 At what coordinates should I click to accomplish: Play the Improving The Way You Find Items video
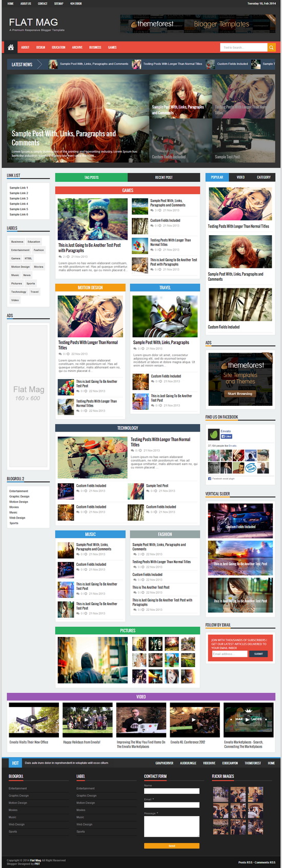coord(141,719)
